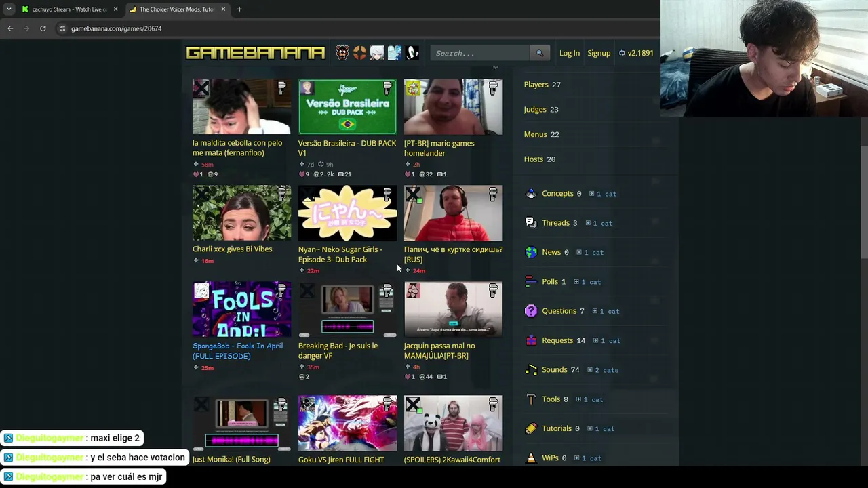The image size is (868, 488).
Task: Open the Concepts section icon
Action: [x=531, y=194]
